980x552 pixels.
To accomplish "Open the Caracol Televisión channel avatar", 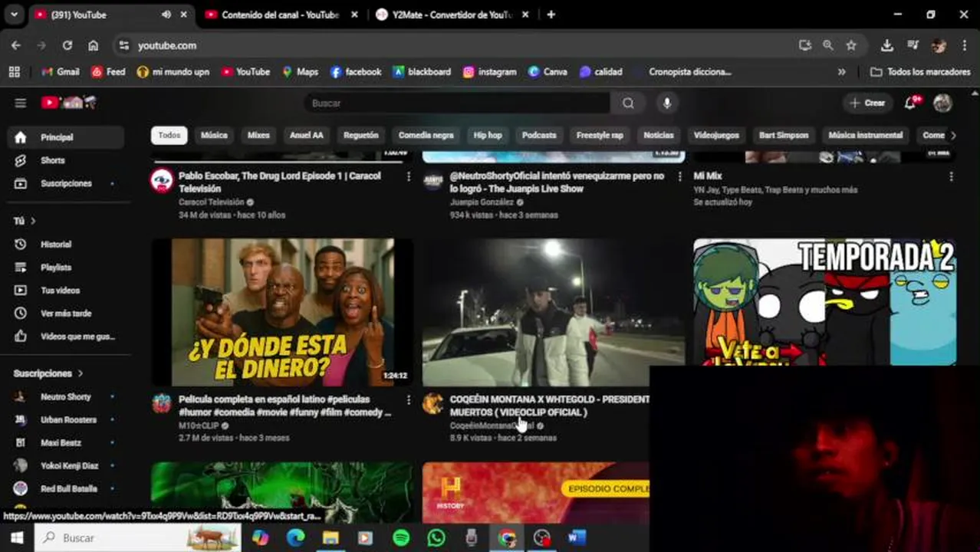I will [162, 181].
